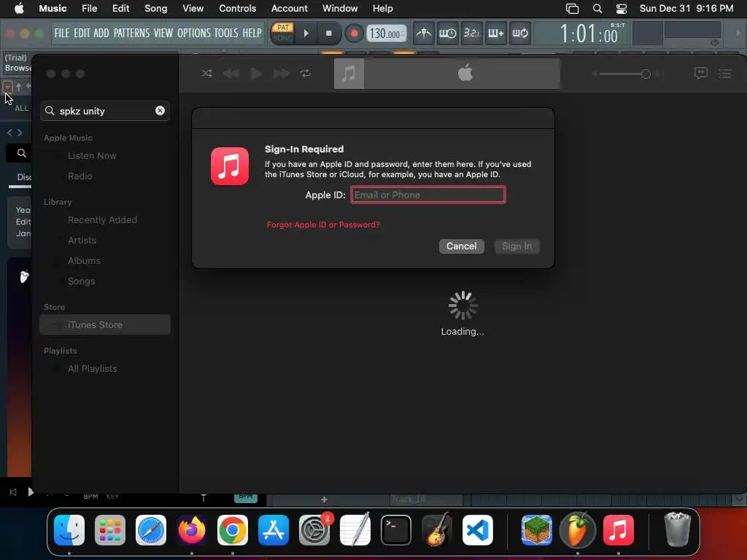Open the Account menu
This screenshot has height=560, width=747.
[289, 8]
